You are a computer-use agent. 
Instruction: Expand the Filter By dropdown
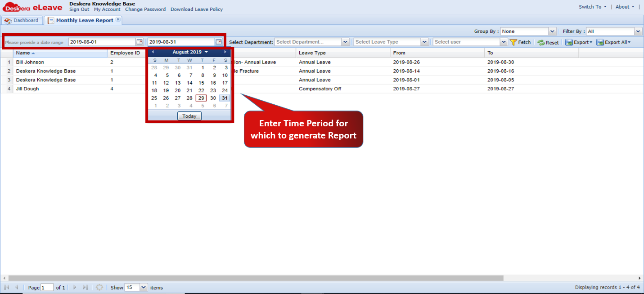pyautogui.click(x=638, y=31)
